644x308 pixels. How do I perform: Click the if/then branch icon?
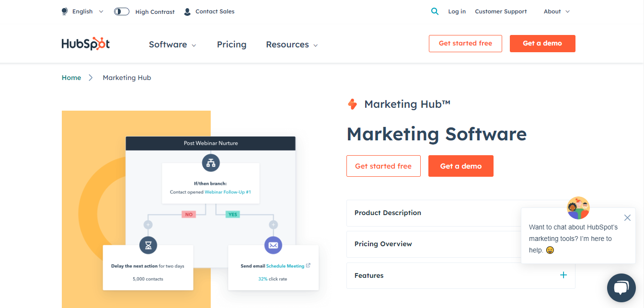(x=210, y=163)
